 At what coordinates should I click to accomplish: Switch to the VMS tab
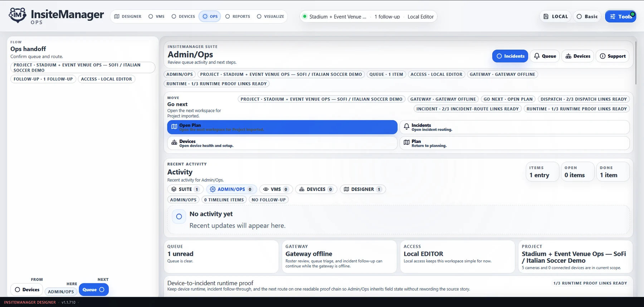(x=156, y=16)
